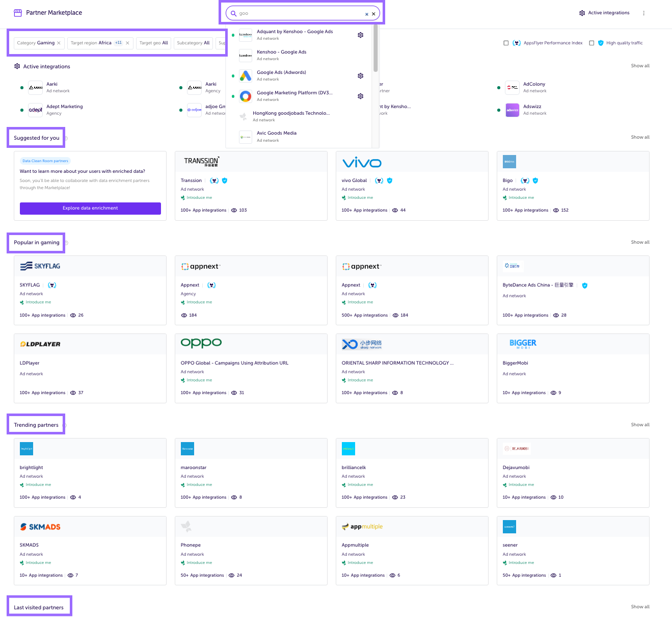The width and height of the screenshot is (672, 619).
Task: Click gear icon beside Adquant by Kenshoo result
Action: [360, 35]
